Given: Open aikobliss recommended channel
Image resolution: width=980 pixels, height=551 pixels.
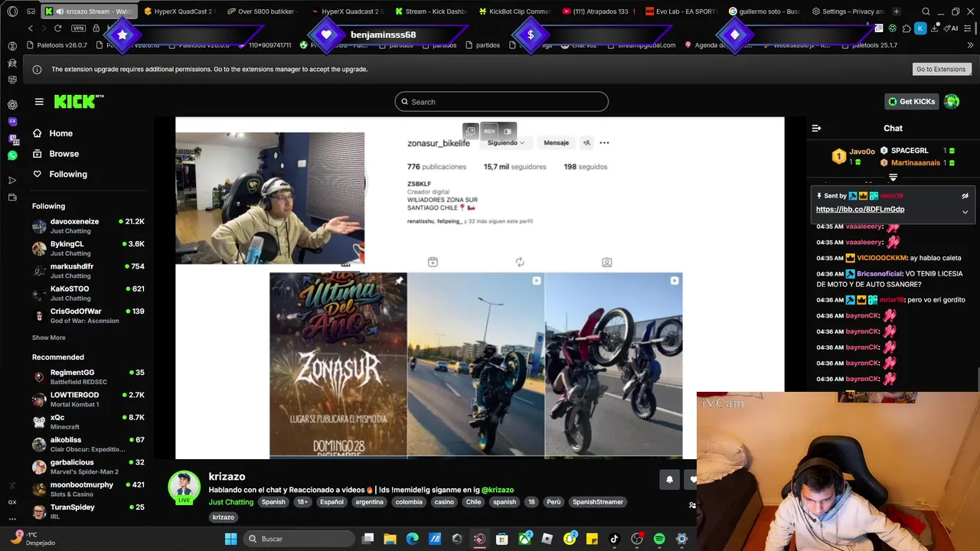Looking at the screenshot, I should pos(88,444).
